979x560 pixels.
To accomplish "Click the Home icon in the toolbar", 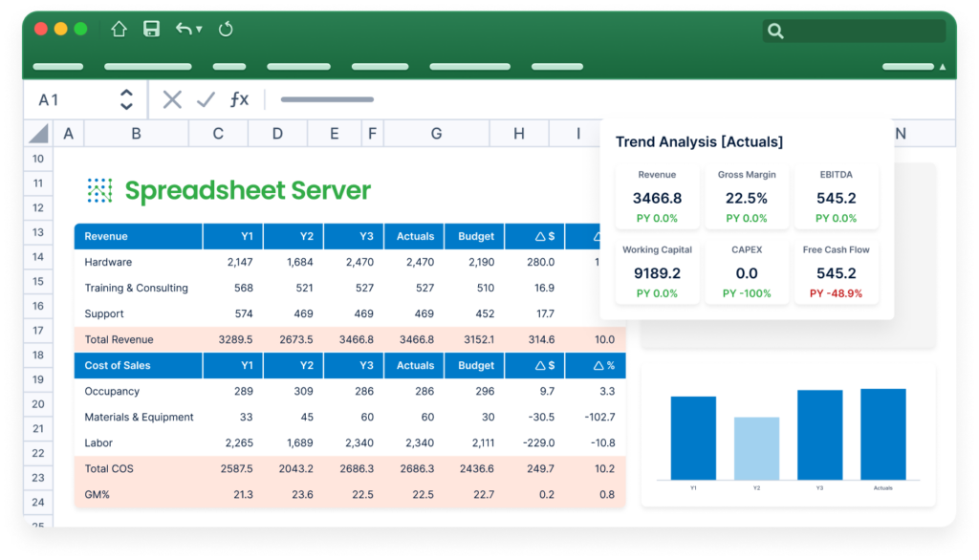I will (x=119, y=29).
